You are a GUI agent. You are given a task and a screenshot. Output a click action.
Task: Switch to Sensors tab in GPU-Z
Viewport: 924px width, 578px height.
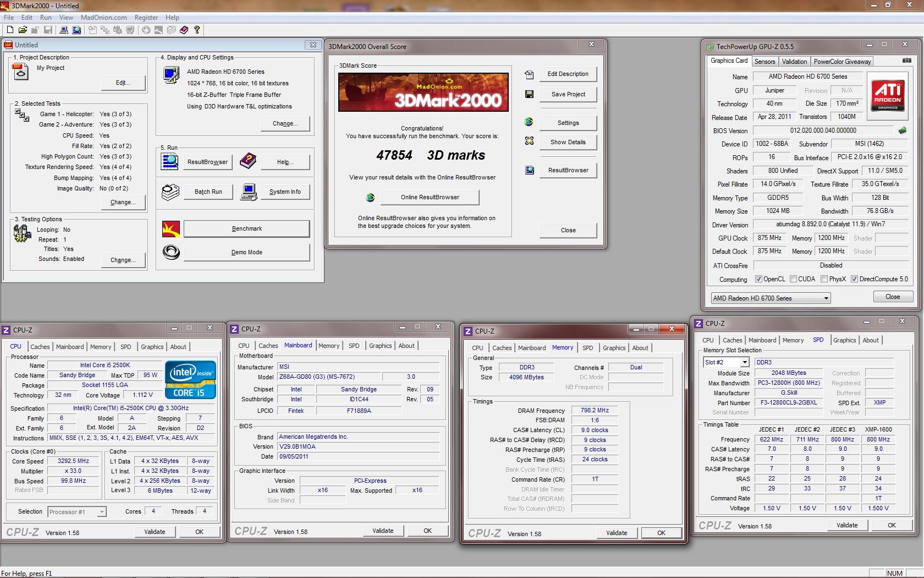click(765, 62)
